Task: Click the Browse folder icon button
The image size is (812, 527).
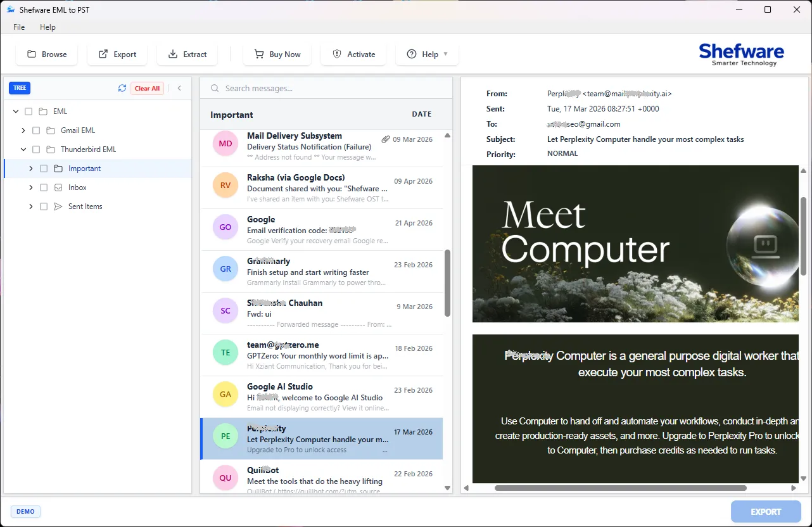Action: (x=46, y=54)
